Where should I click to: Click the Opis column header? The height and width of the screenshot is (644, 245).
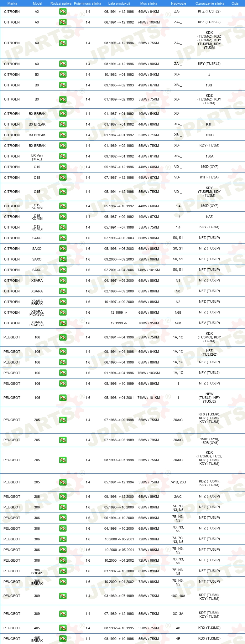(x=235, y=3)
